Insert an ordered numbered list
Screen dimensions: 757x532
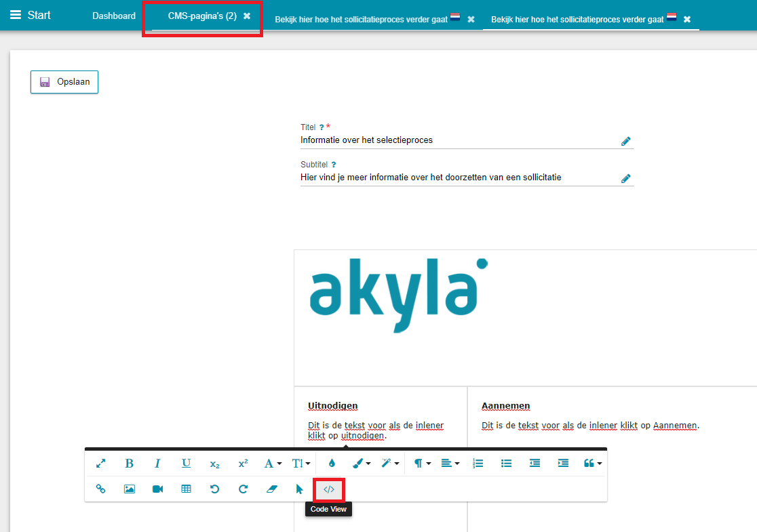click(x=478, y=464)
